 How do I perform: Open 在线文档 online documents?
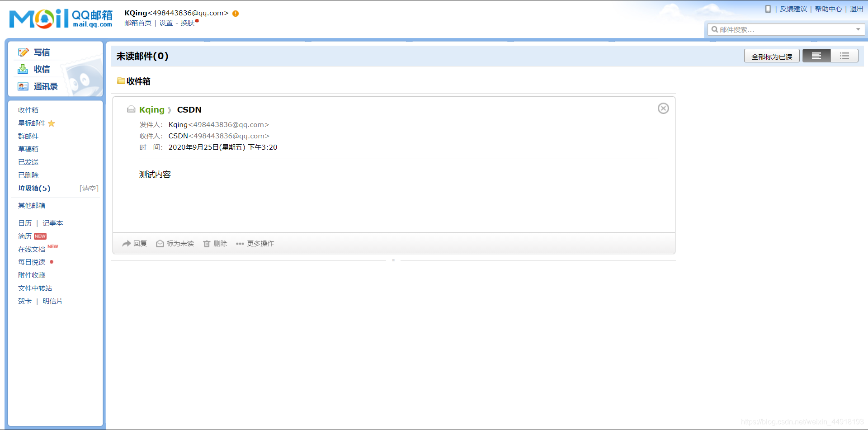click(x=32, y=250)
